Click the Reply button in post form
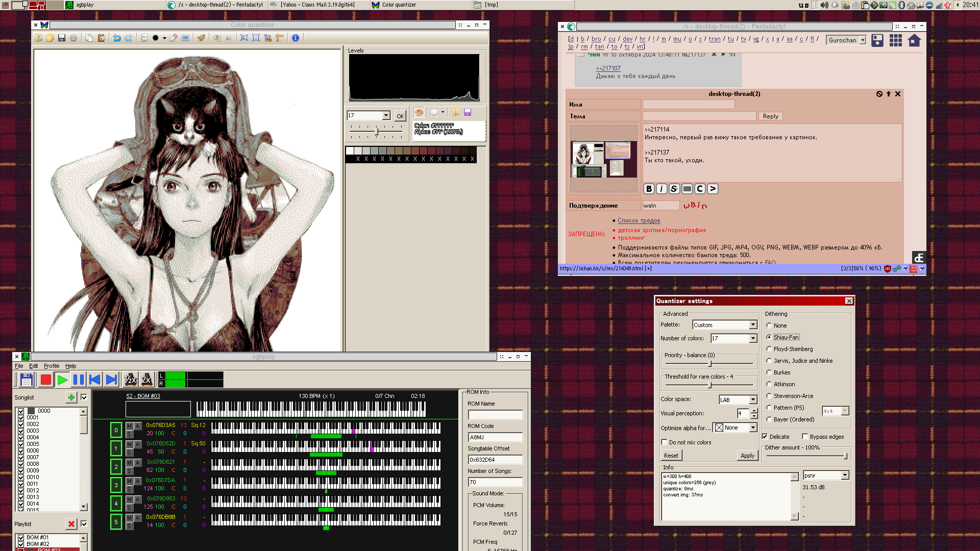This screenshot has height=551, width=980. point(770,116)
